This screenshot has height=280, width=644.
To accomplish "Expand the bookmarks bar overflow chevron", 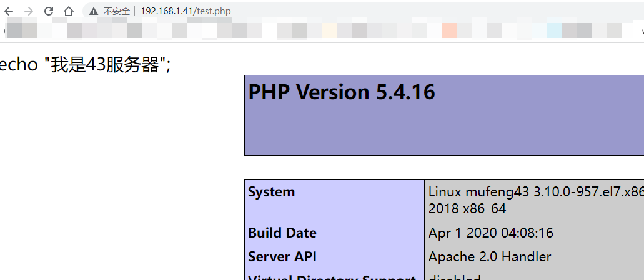I will point(640,30).
